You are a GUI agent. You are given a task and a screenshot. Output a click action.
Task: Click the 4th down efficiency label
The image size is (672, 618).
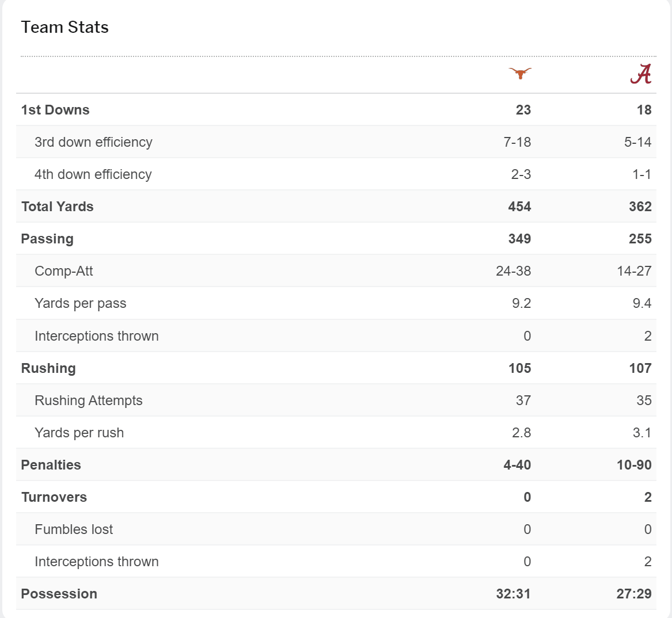[93, 174]
